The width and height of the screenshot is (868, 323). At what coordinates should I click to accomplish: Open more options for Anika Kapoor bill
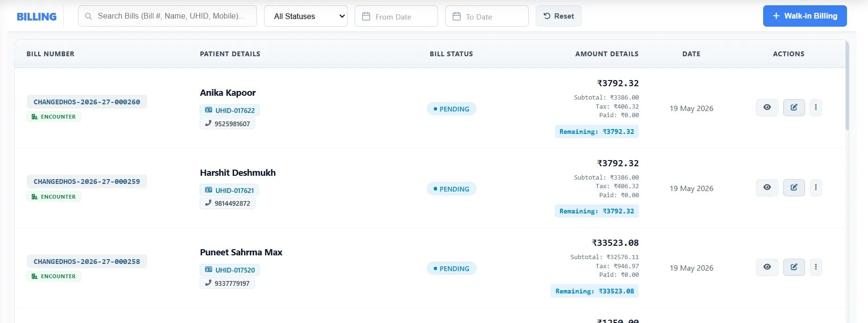coord(816,108)
